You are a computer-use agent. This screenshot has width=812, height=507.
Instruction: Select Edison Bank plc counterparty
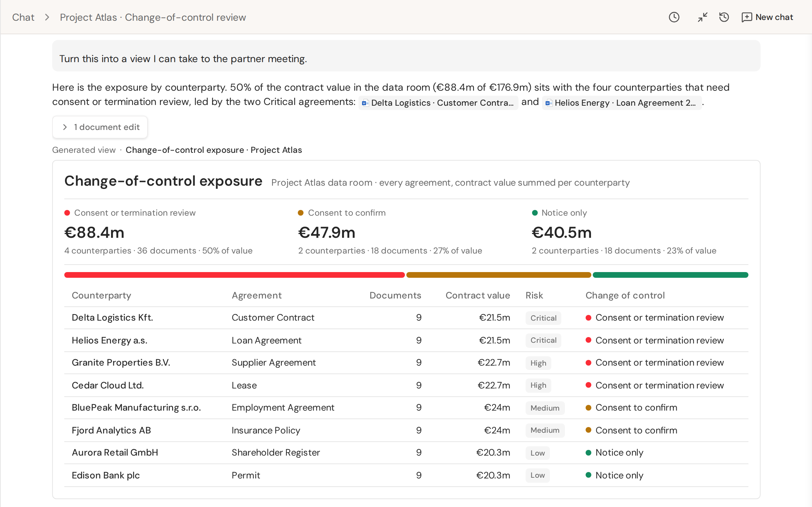point(106,475)
